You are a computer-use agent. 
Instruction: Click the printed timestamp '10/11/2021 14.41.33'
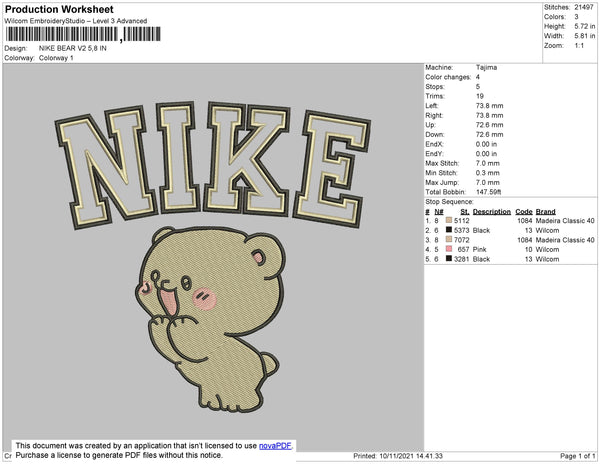[x=411, y=456]
